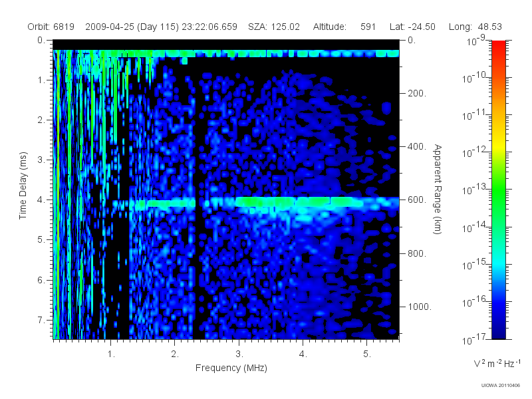532x399 pixels.
Task: Select the date 2009-04-25 (Day 115) text
Action: click(x=132, y=27)
